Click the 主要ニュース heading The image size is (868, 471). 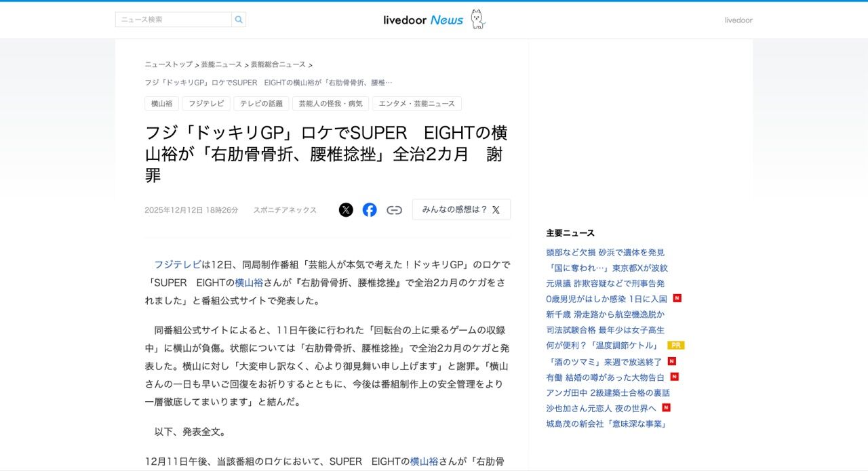pyautogui.click(x=570, y=233)
